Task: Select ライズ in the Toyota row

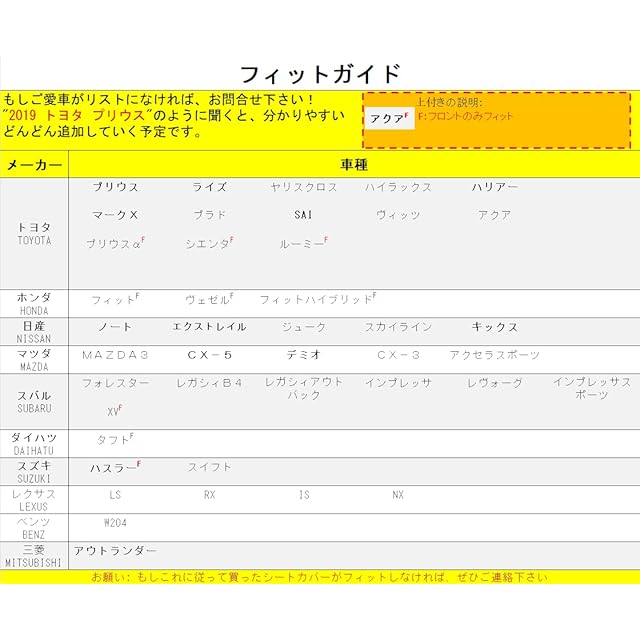Action: tap(209, 187)
